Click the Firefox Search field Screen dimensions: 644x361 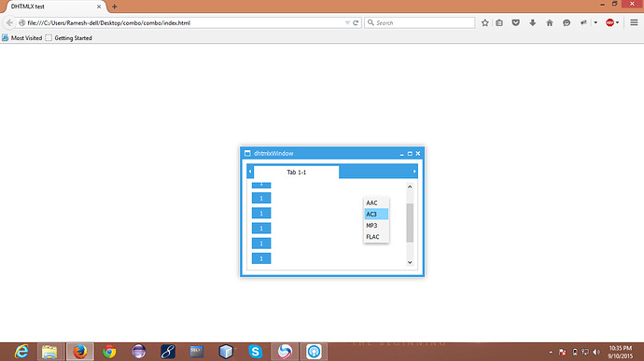(420, 23)
